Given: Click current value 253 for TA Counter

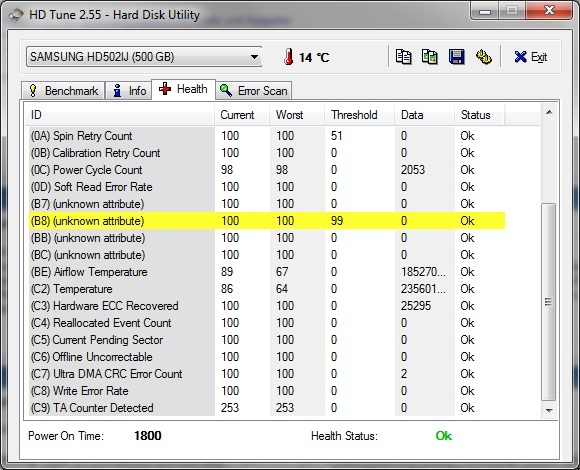Looking at the screenshot, I should click(x=230, y=408).
